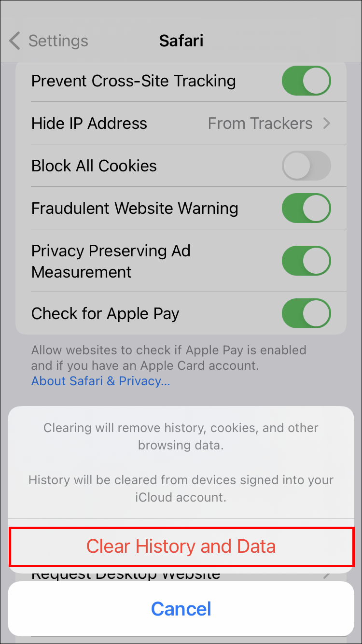Tap the clearing history warning message
This screenshot has width=362, height=644.
tap(181, 462)
